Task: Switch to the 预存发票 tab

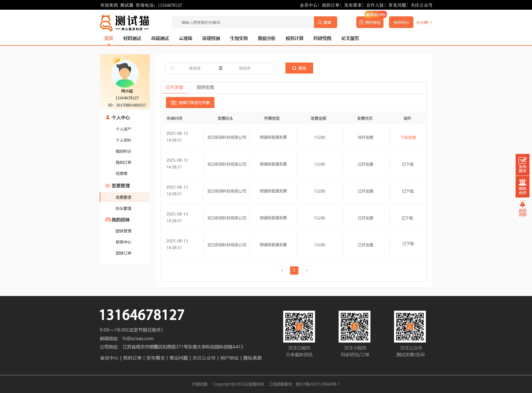Action: 205,88
